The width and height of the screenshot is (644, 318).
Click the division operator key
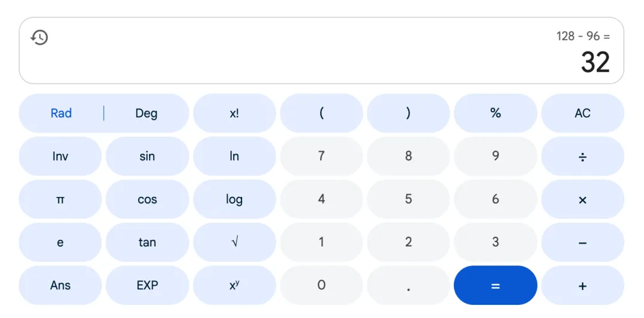pos(583,156)
